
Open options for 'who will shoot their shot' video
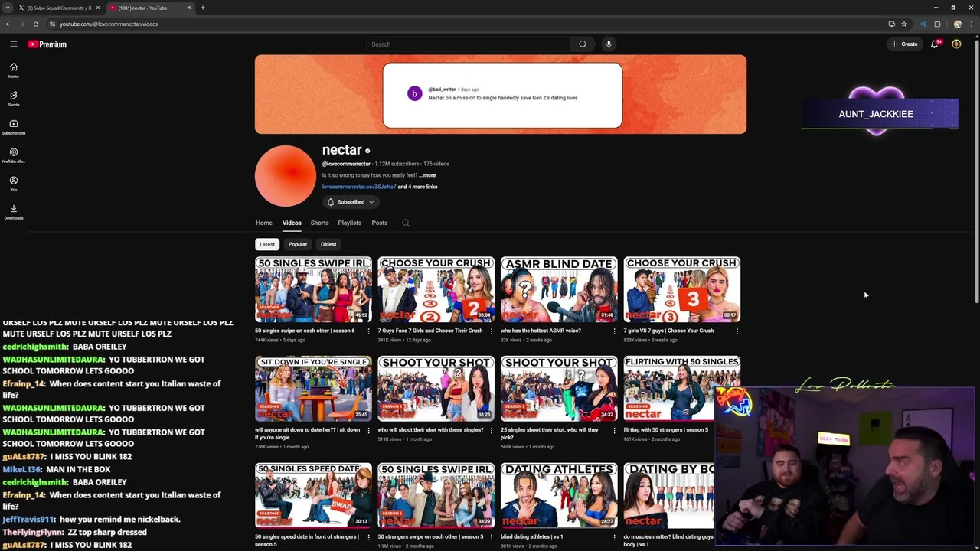492,430
